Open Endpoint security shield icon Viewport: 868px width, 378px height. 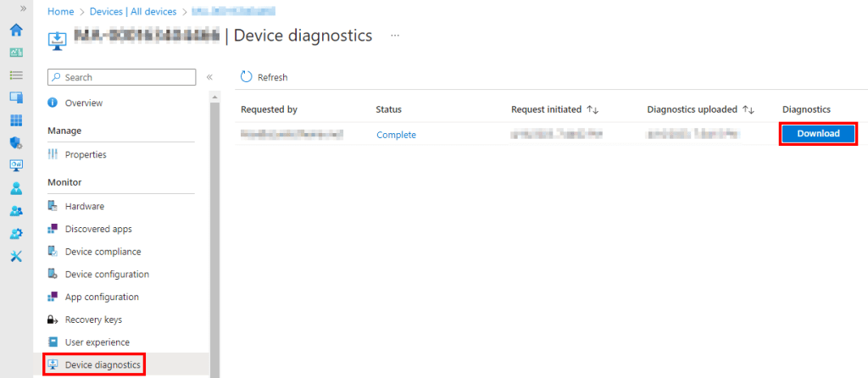[x=16, y=142]
